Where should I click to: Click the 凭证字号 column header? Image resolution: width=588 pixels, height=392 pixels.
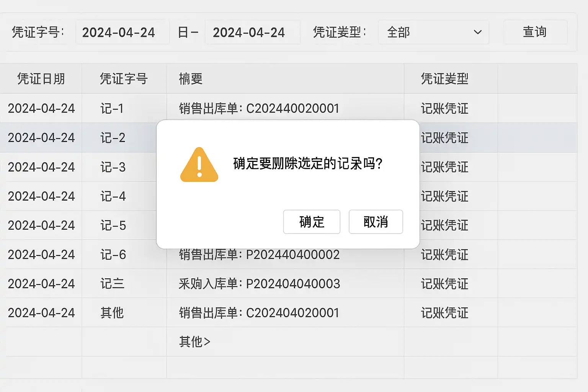124,79
